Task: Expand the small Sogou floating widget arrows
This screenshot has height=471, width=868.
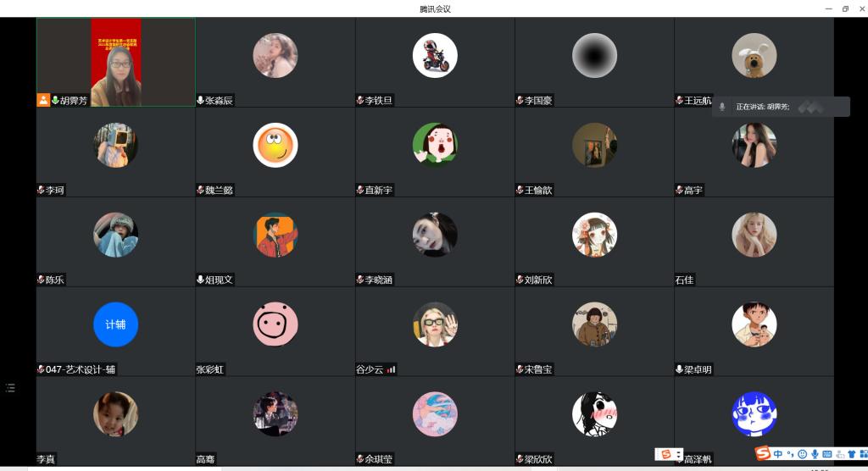Action: pyautogui.click(x=679, y=454)
